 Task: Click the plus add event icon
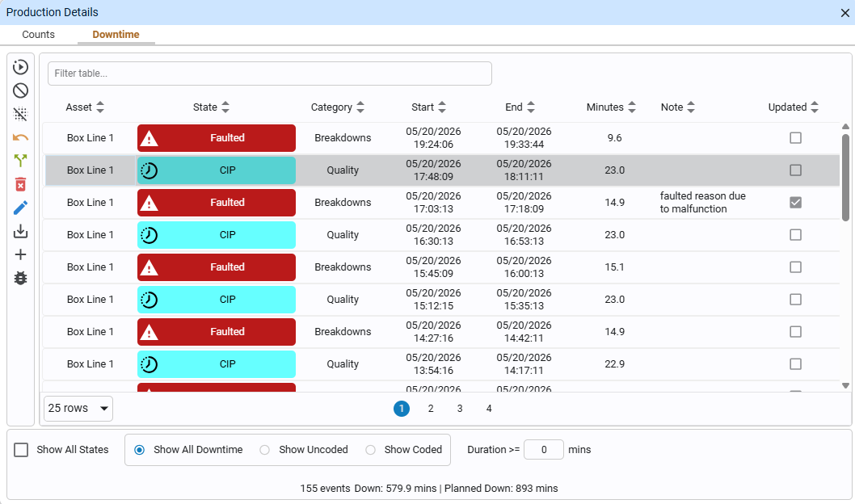[x=20, y=254]
